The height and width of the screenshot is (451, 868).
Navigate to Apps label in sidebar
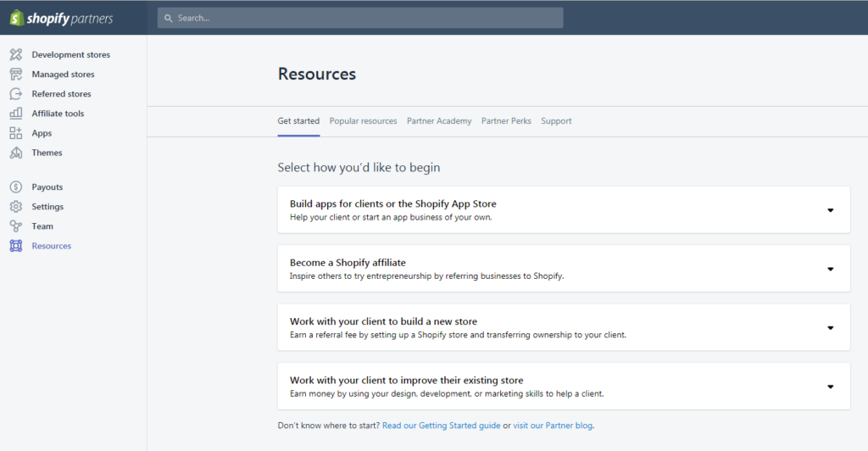pyautogui.click(x=42, y=133)
